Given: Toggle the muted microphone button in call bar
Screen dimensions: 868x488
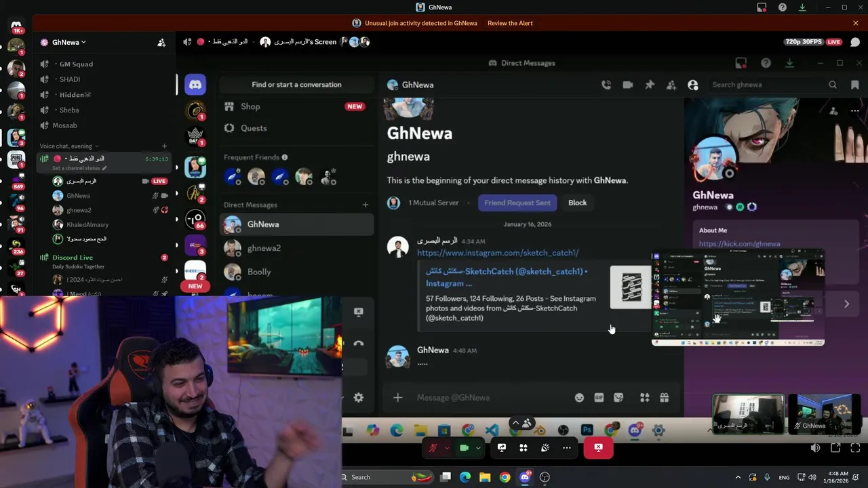Looking at the screenshot, I should (432, 448).
